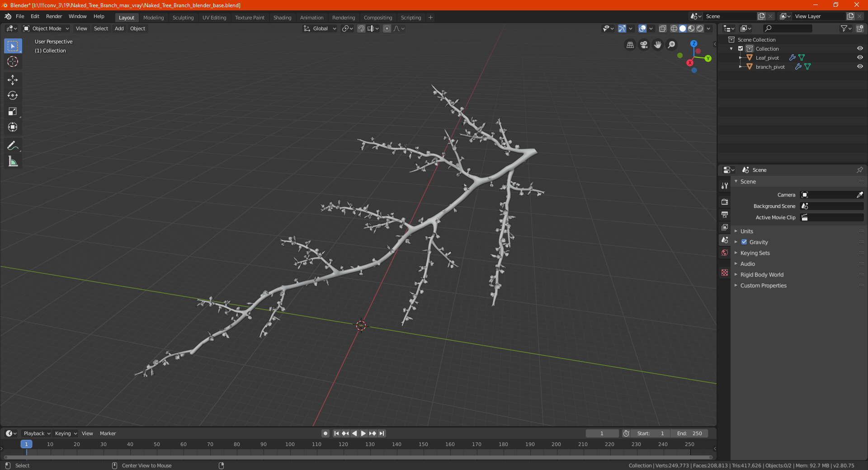Open the File menu

(x=20, y=16)
